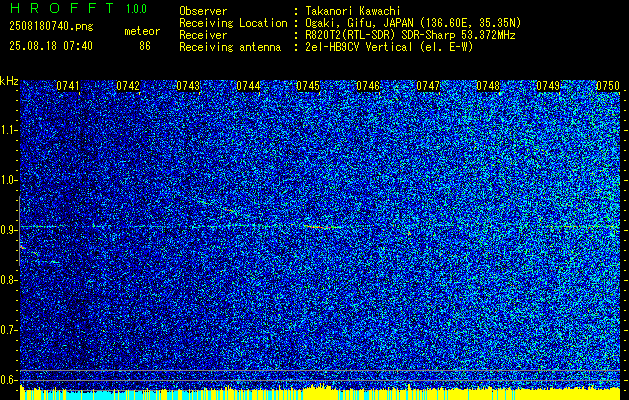Viewport: 629px width, 400px height.
Task: Click the version number 1.0.0
Action: click(136, 9)
